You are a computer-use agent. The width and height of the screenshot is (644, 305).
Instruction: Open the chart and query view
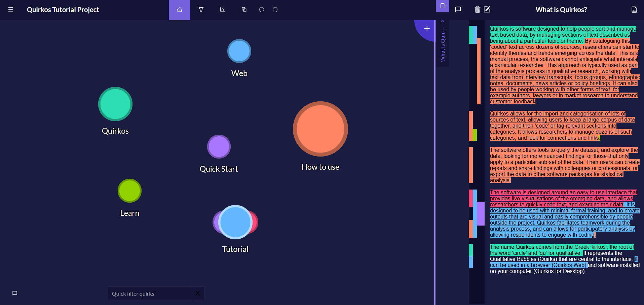pyautogui.click(x=222, y=10)
